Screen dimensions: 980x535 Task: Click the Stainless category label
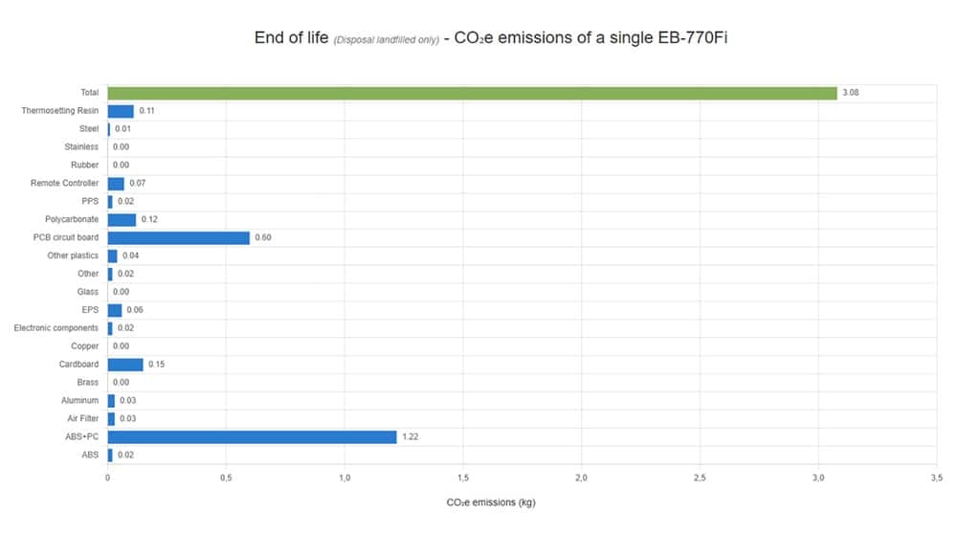[81, 147]
